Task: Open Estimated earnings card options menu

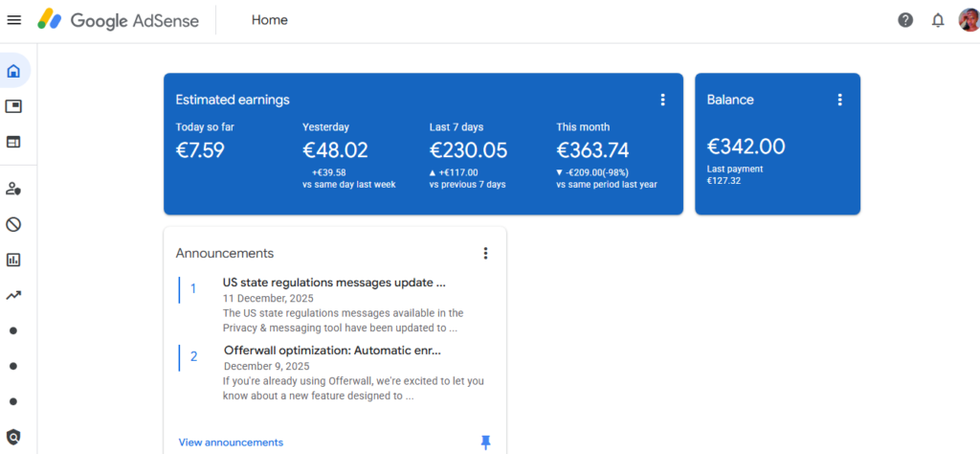Action: point(662,100)
